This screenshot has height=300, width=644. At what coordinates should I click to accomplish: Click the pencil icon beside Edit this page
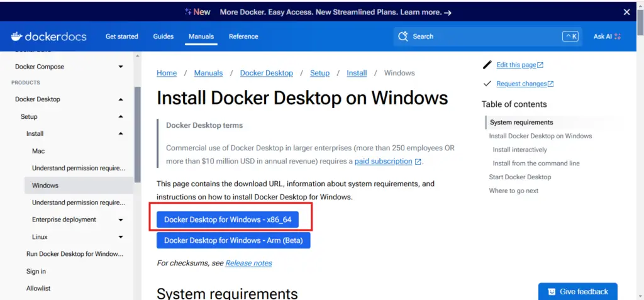pyautogui.click(x=487, y=65)
